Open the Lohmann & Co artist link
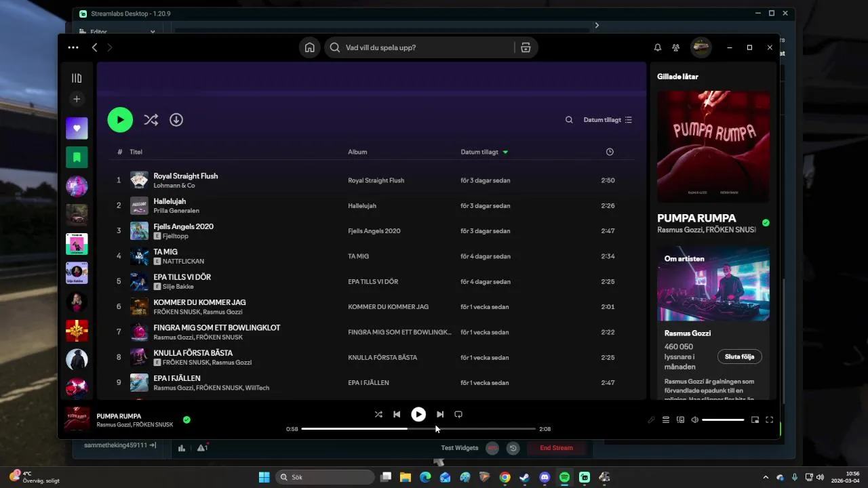This screenshot has height=488, width=868. point(174,186)
